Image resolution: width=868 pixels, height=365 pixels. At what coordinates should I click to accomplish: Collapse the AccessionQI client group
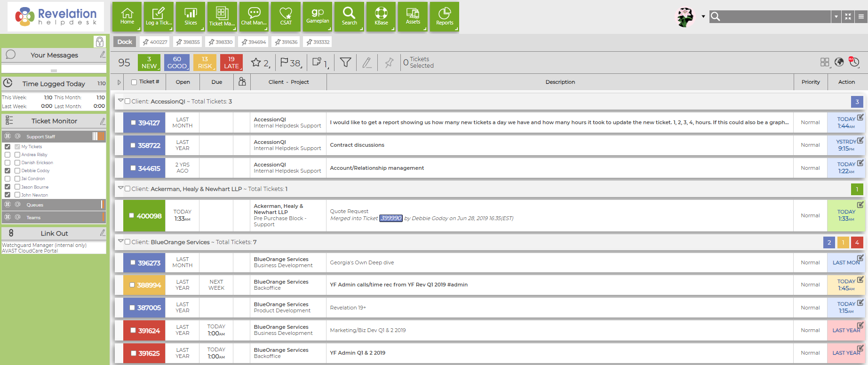coord(120,101)
